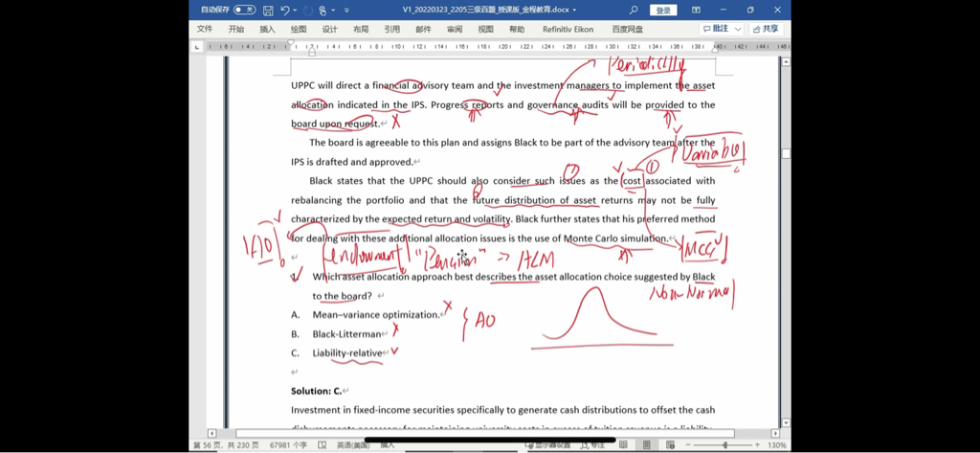
Task: Click the zoom slider in status bar
Action: tap(724, 445)
